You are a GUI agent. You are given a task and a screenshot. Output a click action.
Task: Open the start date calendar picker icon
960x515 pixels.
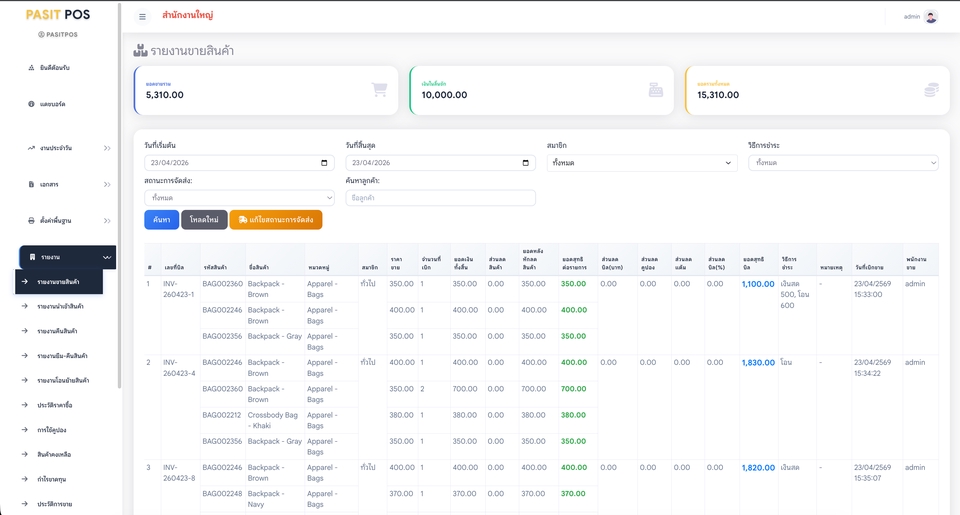[324, 163]
